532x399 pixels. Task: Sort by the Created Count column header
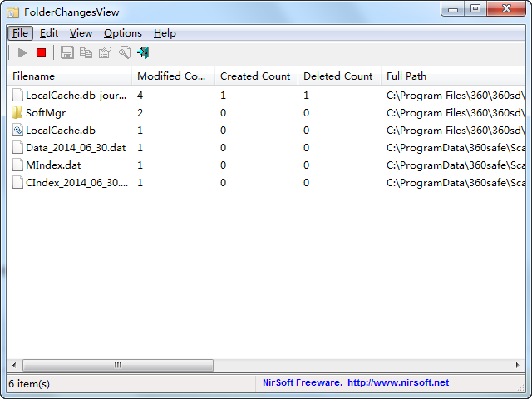coord(256,76)
